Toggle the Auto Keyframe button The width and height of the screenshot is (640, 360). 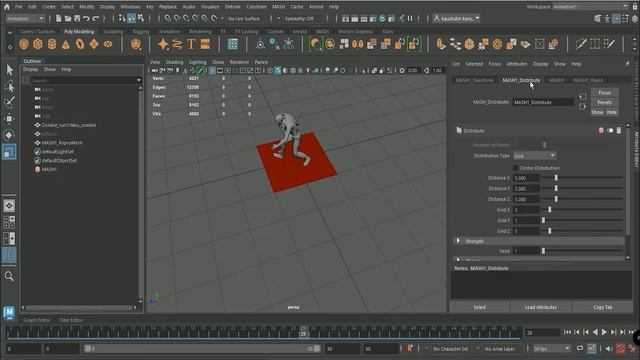(620, 348)
